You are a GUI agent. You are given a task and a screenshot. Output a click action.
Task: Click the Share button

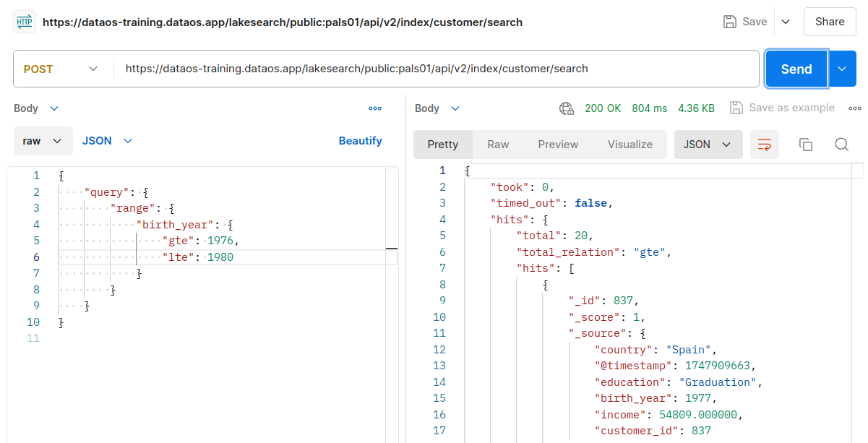click(x=830, y=22)
